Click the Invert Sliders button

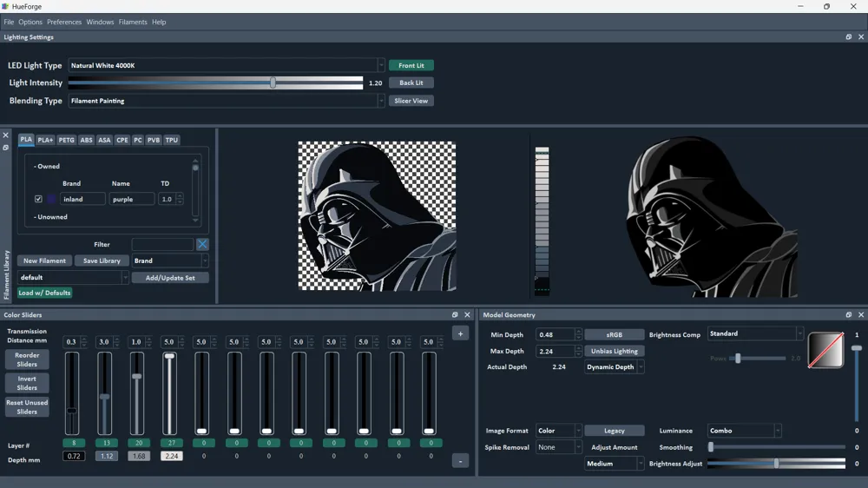(x=27, y=383)
